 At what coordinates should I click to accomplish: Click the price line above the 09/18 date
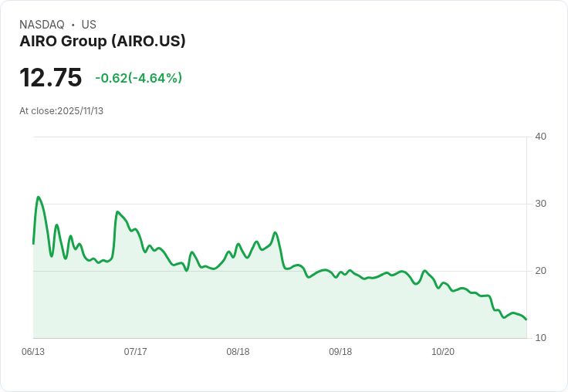340,274
